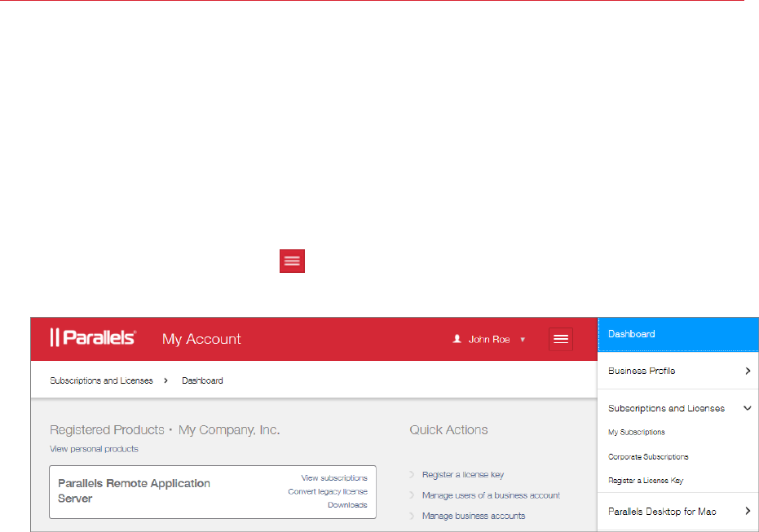759x532 pixels.
Task: Open the hamburger menu in red header
Action: (561, 339)
